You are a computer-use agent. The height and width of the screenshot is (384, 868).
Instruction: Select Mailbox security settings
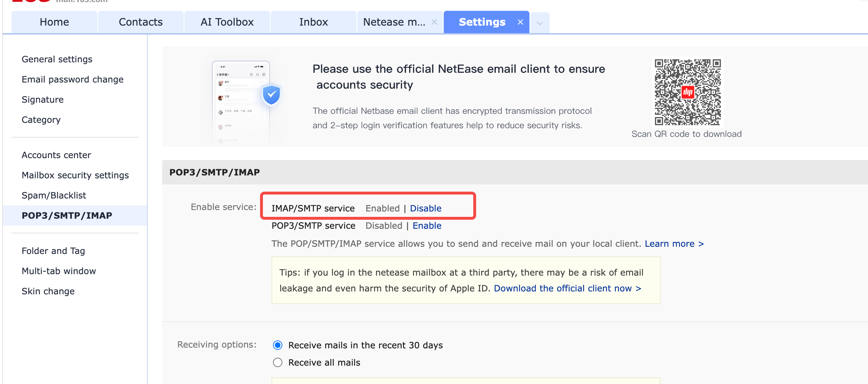(x=75, y=175)
